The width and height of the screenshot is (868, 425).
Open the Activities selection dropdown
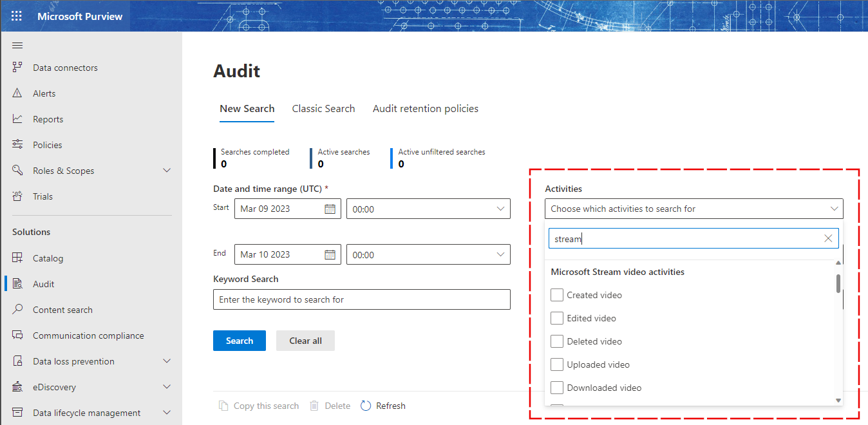point(693,209)
